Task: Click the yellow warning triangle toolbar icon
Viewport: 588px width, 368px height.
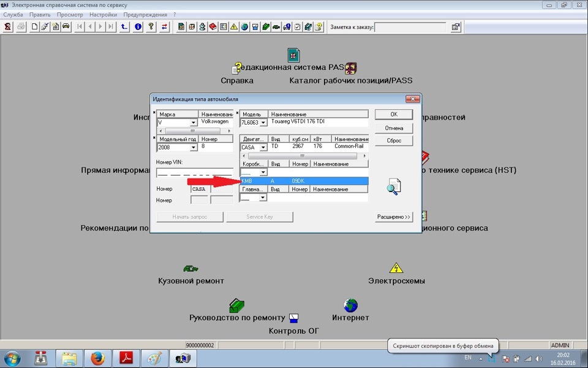Action: [234, 26]
